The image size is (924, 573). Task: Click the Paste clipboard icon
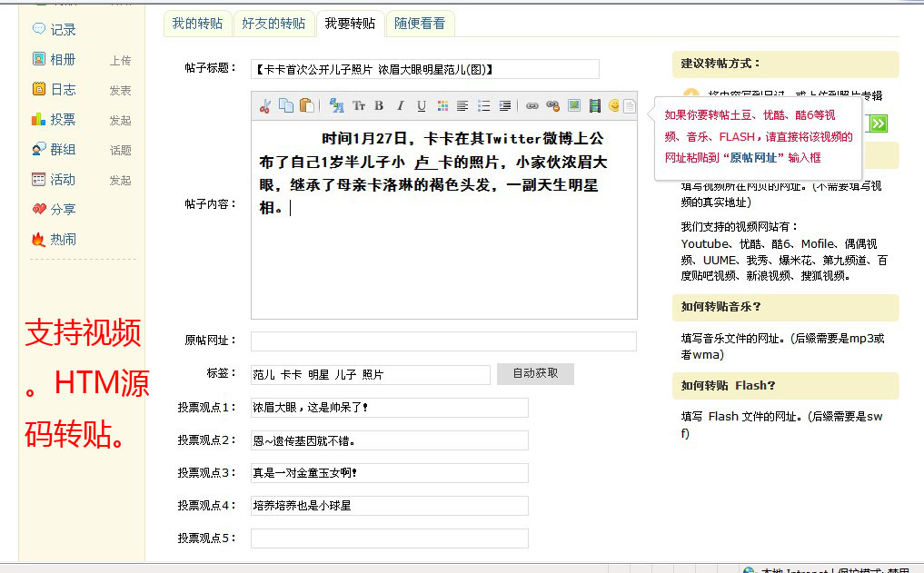(306, 105)
